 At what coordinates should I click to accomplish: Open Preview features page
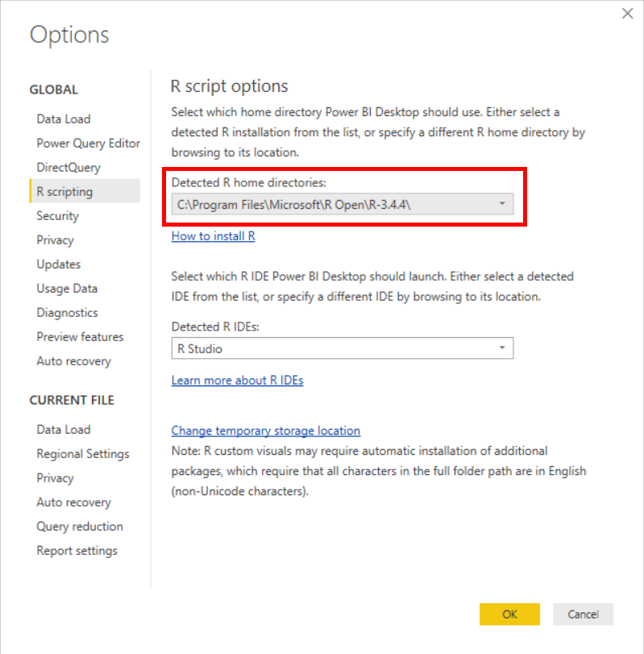point(80,336)
